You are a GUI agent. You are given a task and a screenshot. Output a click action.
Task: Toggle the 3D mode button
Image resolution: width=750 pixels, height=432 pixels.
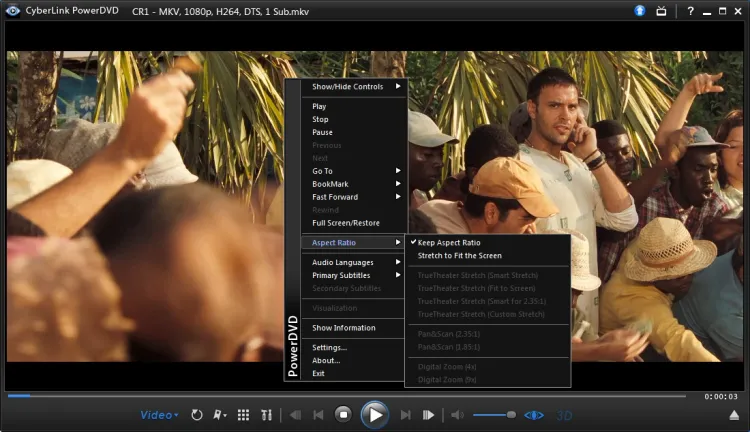[x=564, y=415]
